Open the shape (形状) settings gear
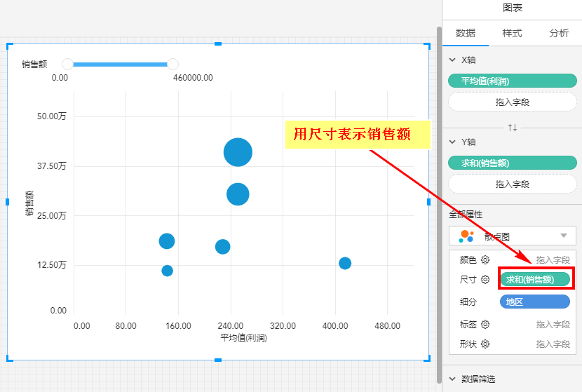Image resolution: width=582 pixels, height=392 pixels. click(x=485, y=344)
